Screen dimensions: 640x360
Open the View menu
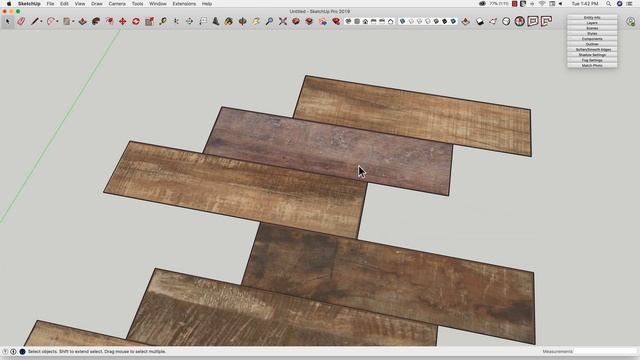[80, 4]
